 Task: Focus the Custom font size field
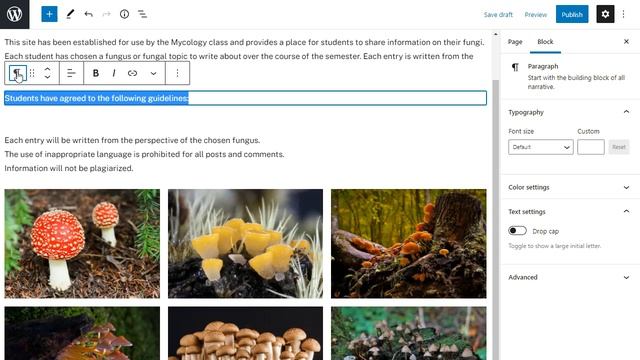point(591,147)
